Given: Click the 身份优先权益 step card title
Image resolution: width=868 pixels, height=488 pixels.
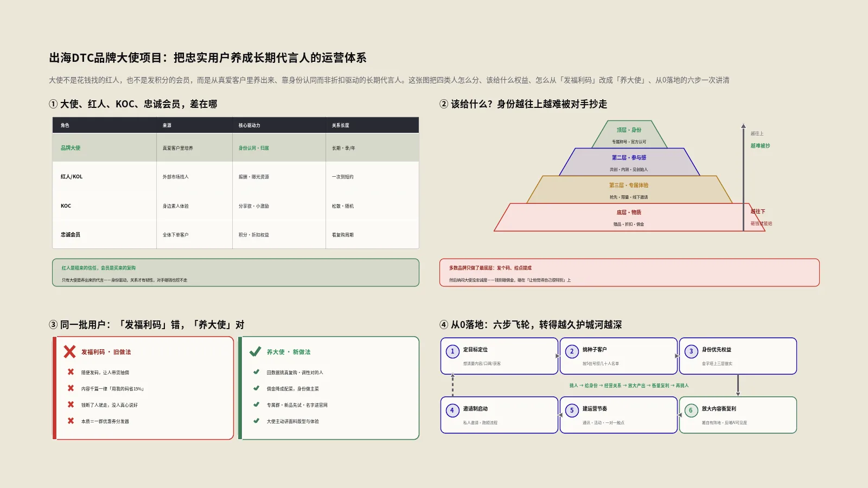Looking at the screenshot, I should pos(717,350).
